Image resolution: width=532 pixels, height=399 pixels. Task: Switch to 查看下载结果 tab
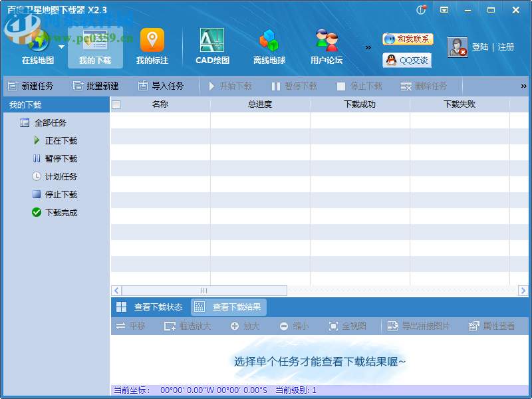tap(229, 307)
